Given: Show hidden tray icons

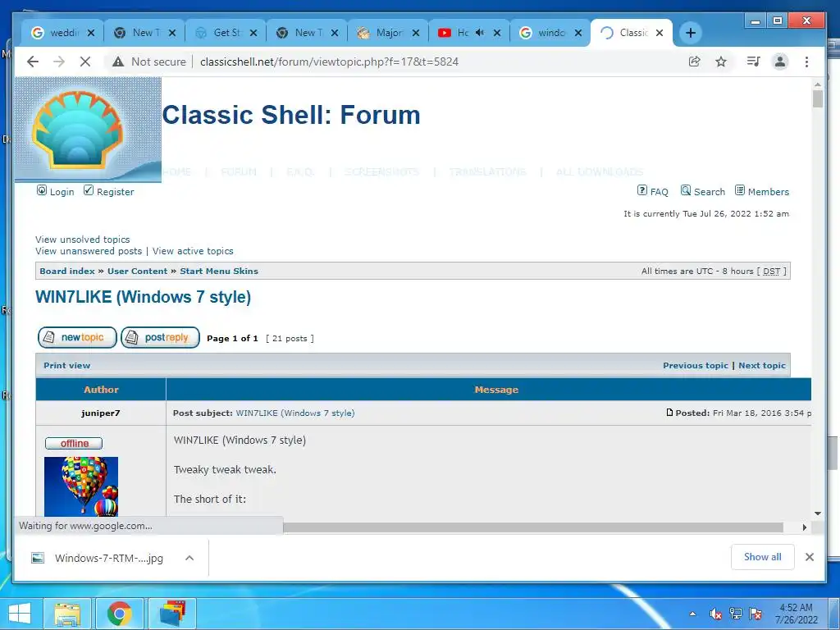Looking at the screenshot, I should click(x=692, y=614).
